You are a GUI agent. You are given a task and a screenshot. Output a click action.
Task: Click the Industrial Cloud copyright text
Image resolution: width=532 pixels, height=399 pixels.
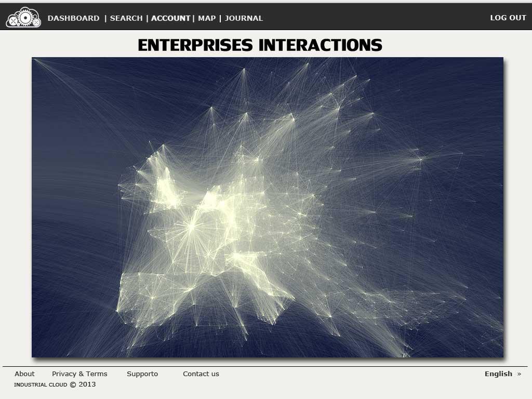coord(41,385)
